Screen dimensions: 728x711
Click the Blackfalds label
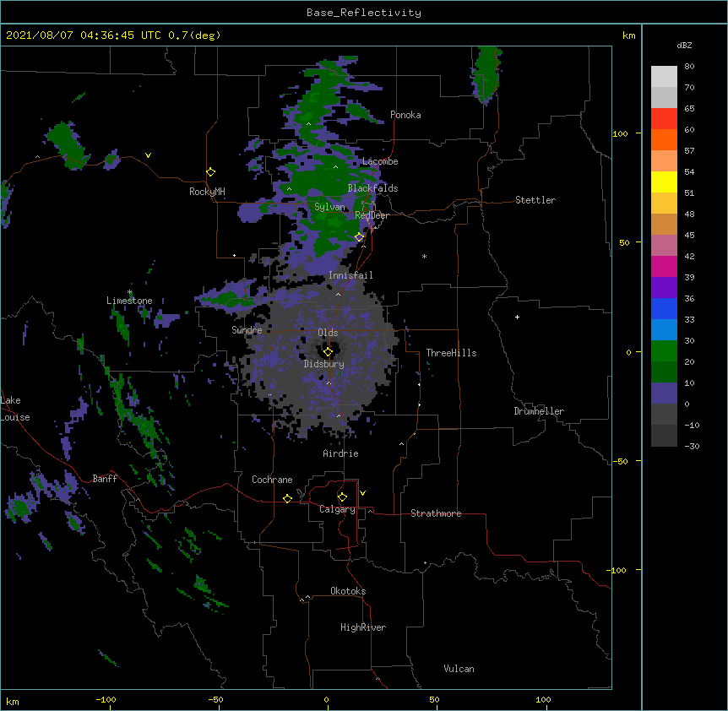372,188
